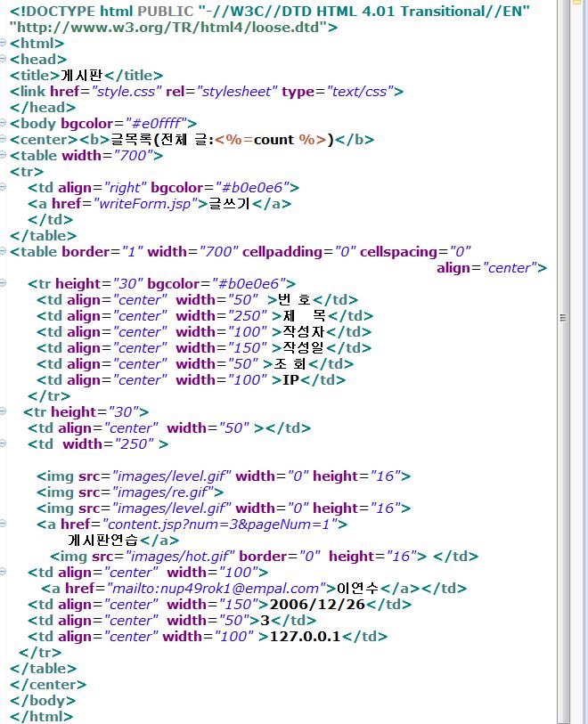
Task: Click the IP header cell text
Action: tap(290, 380)
